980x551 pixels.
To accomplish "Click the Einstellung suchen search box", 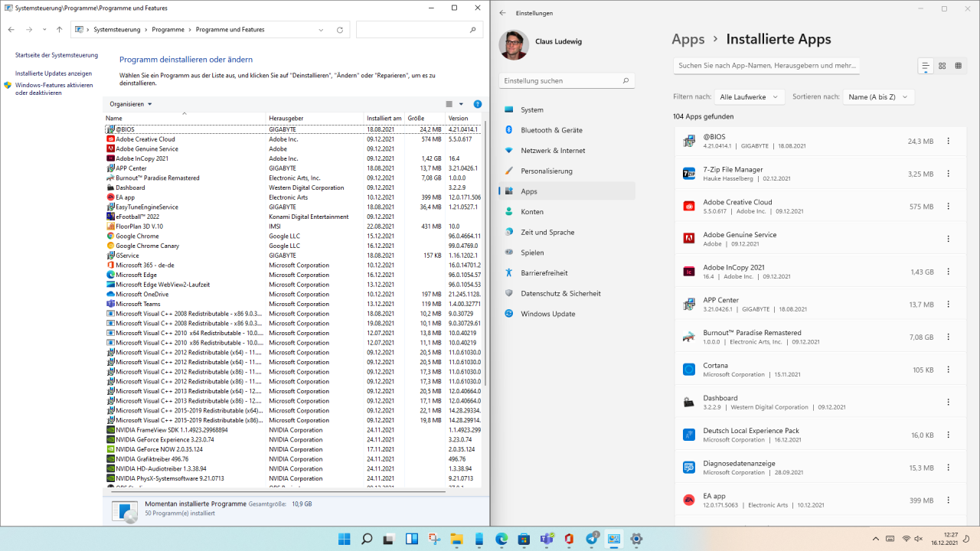I will pos(567,80).
